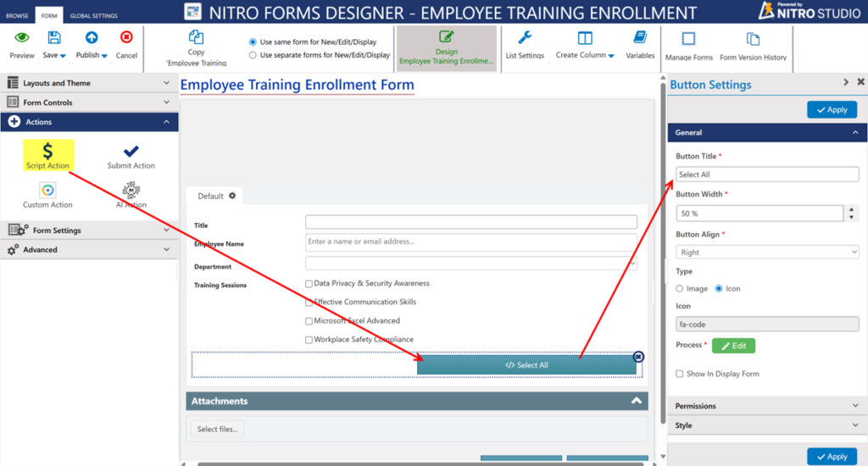The image size is (868, 466).
Task: Select the Image type radio button
Action: pos(680,289)
